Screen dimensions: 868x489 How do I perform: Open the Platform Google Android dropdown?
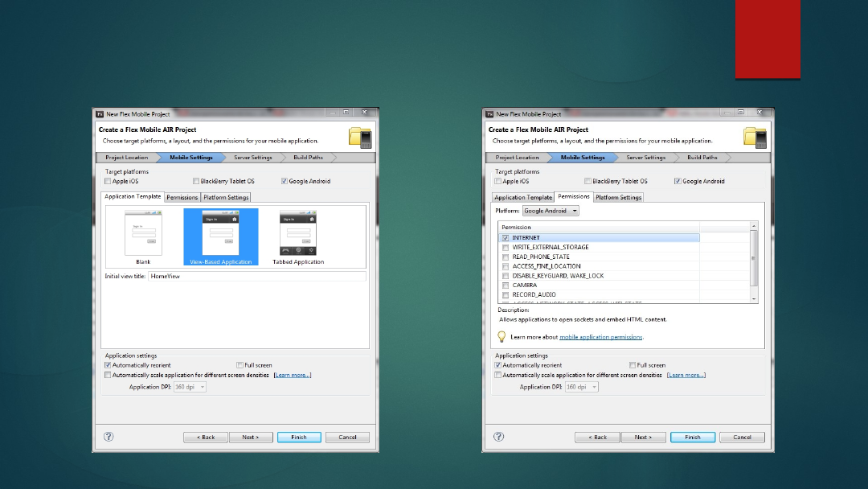tap(551, 211)
